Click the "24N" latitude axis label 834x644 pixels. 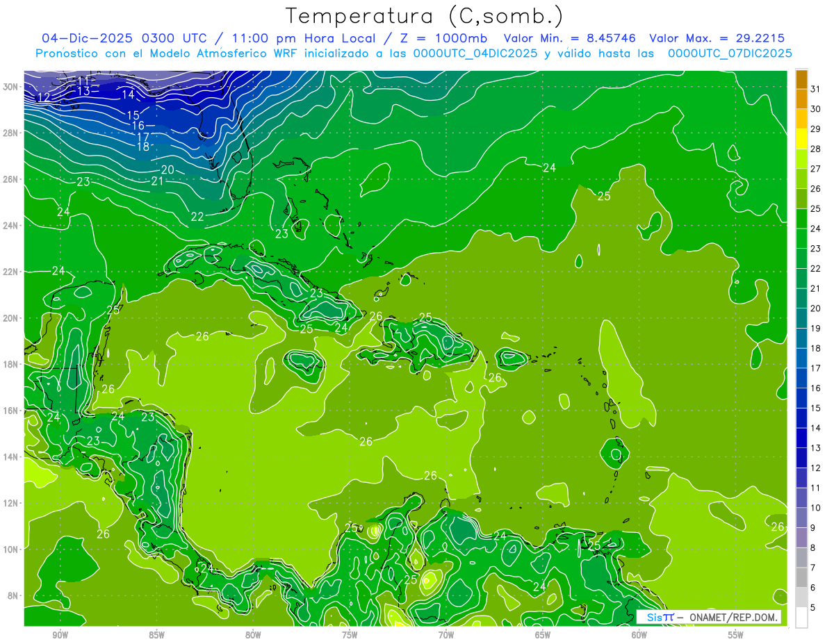[10, 226]
